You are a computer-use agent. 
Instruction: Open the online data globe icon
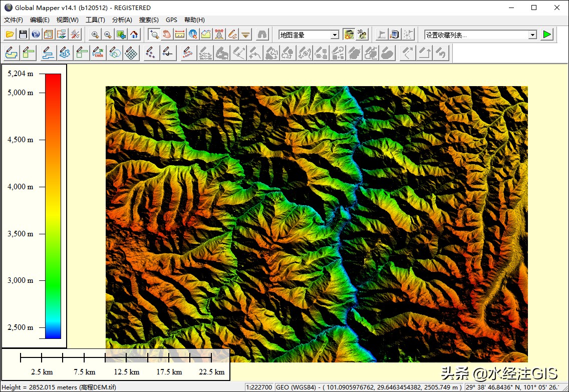click(x=36, y=35)
